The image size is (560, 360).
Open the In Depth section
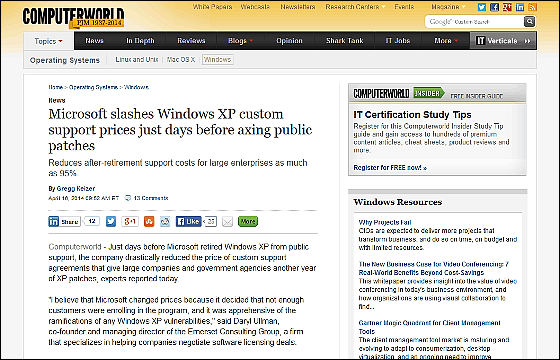140,41
